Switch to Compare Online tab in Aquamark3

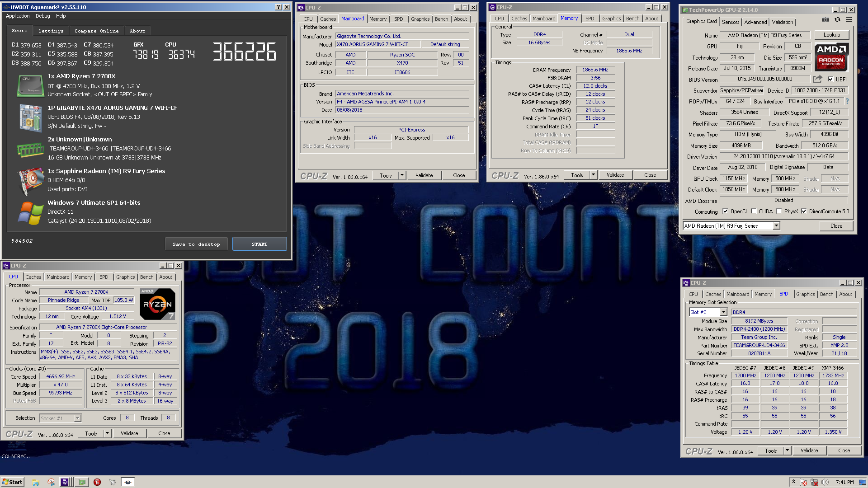97,31
